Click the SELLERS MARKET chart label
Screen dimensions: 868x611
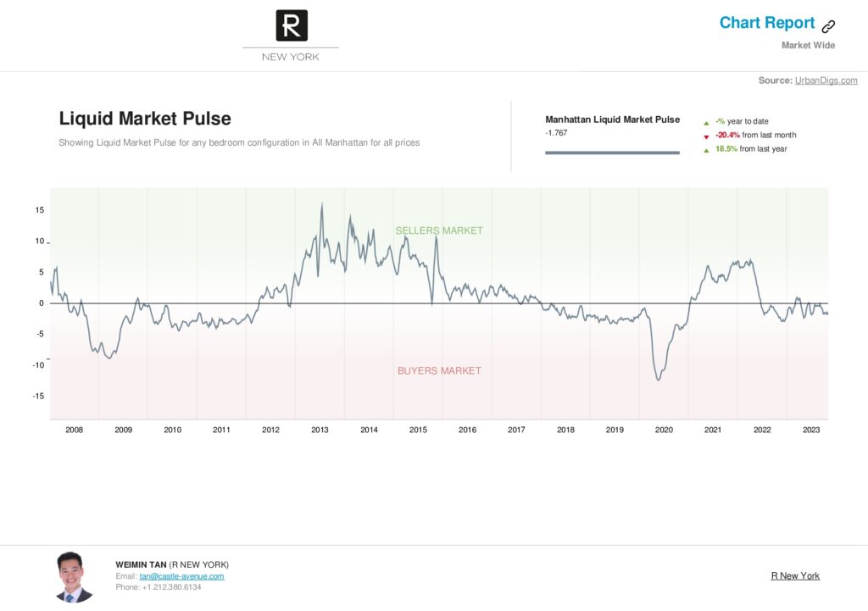[x=439, y=231]
